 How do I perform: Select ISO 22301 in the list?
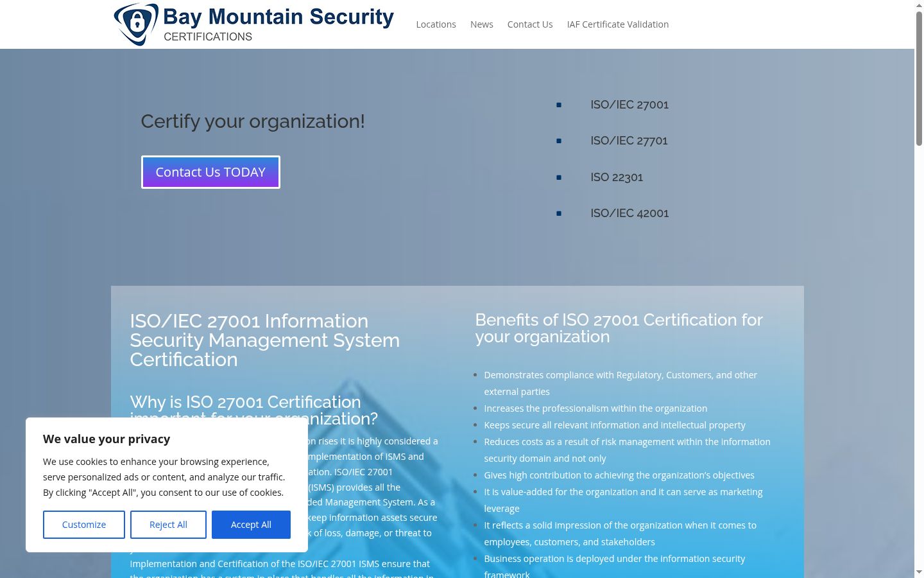point(617,177)
